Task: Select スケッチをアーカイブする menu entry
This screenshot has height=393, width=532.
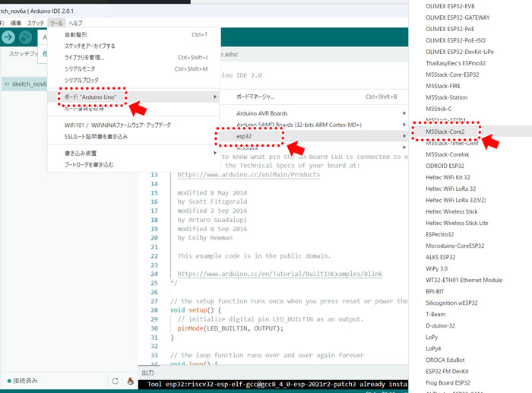Action: tap(134, 46)
